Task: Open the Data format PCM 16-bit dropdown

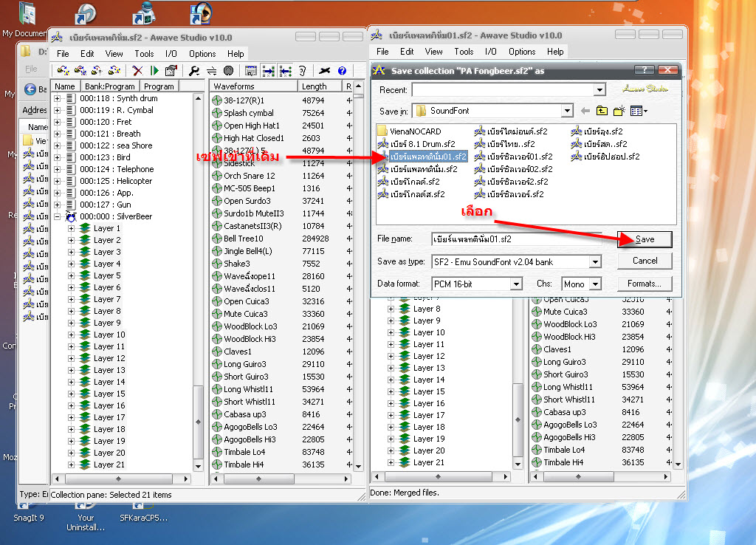Action: [x=516, y=284]
